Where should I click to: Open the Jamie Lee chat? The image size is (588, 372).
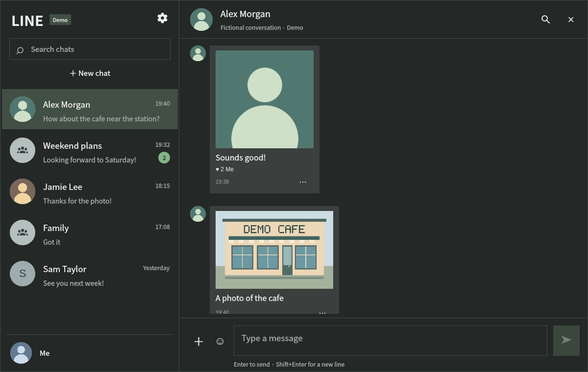(90, 191)
